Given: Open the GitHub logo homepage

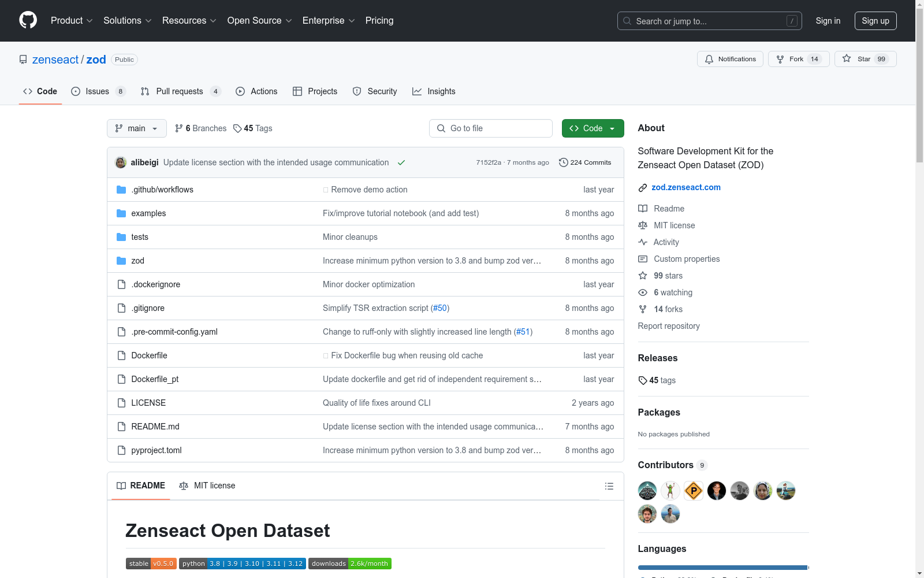Looking at the screenshot, I should tap(28, 20).
